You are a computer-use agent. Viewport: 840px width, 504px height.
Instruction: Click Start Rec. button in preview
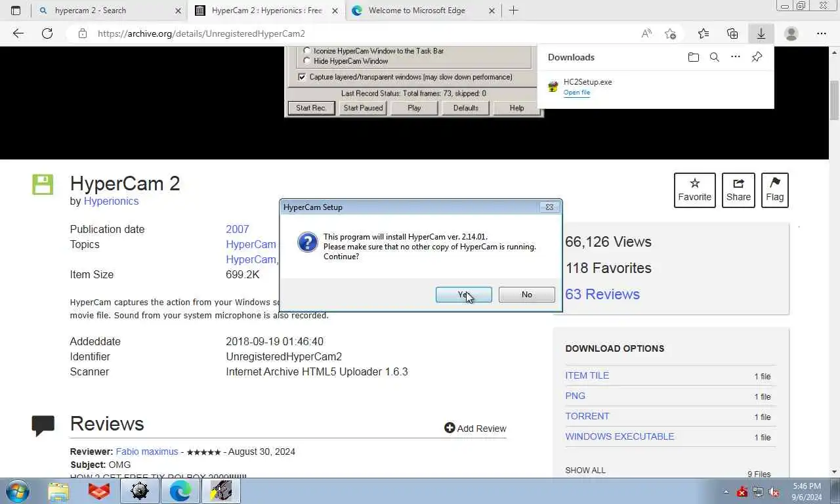point(311,108)
